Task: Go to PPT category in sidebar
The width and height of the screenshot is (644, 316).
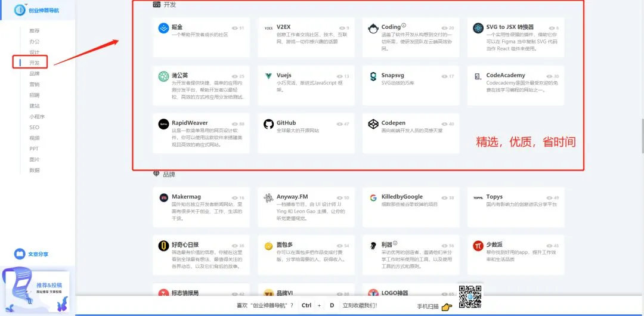Action: 33,148
